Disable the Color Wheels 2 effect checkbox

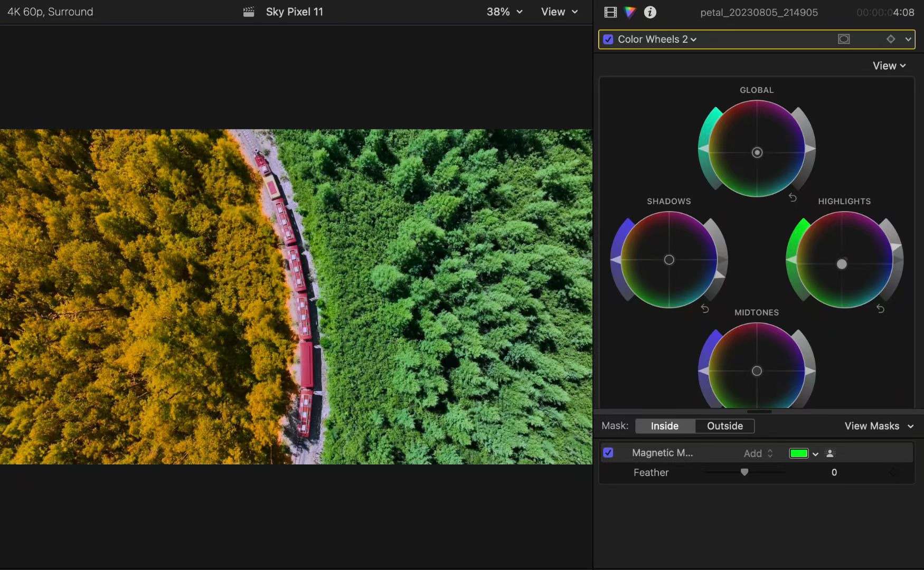(x=608, y=39)
